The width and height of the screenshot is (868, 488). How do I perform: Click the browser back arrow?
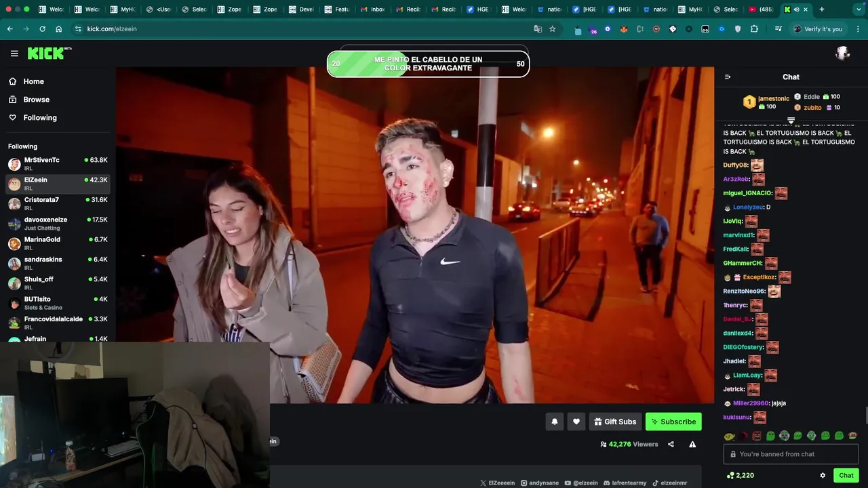click(9, 29)
